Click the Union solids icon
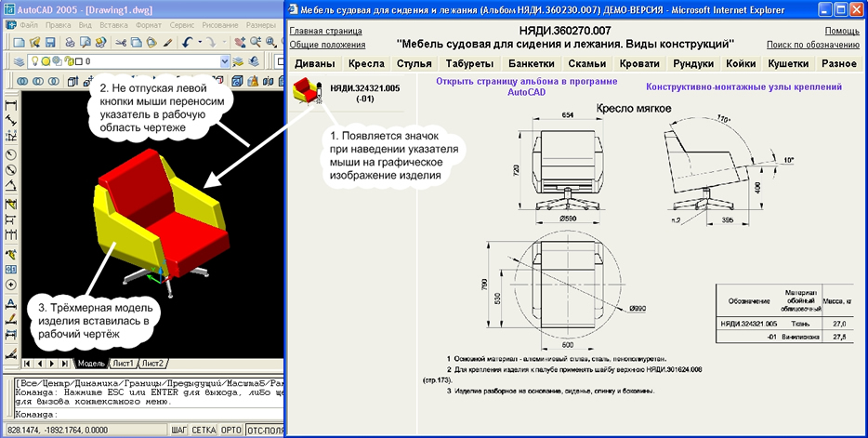Viewport: 868px width, 438px height. tap(22, 81)
